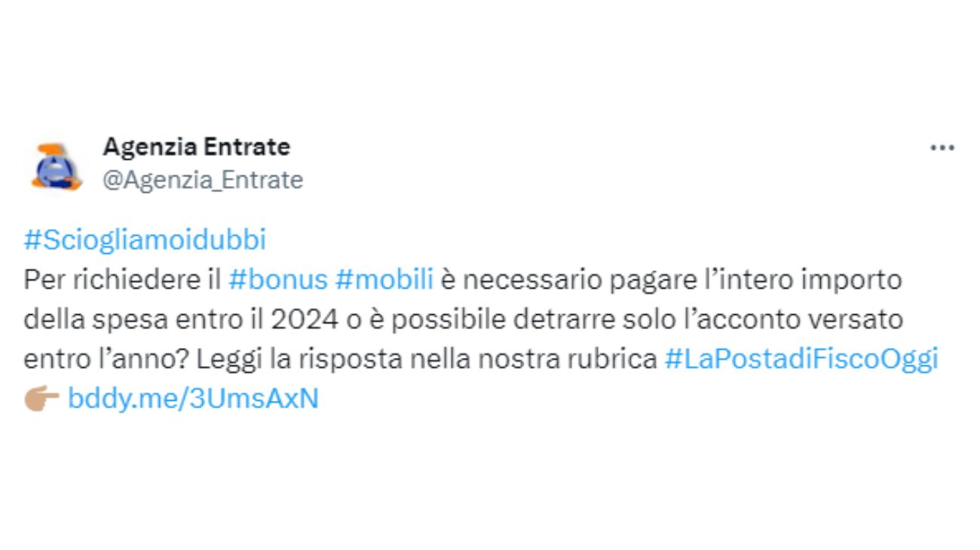
Task: Open the #LaPostadiFiscoOggi hashtag
Action: 802,359
